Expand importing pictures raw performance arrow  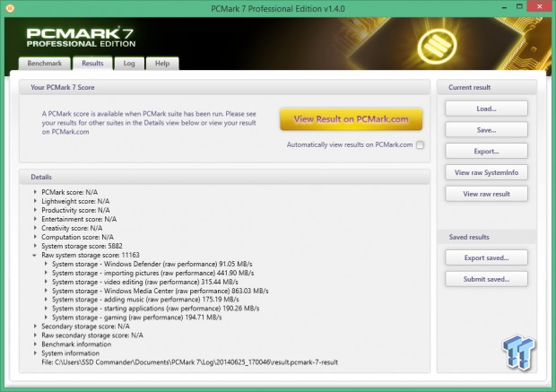pos(46,273)
